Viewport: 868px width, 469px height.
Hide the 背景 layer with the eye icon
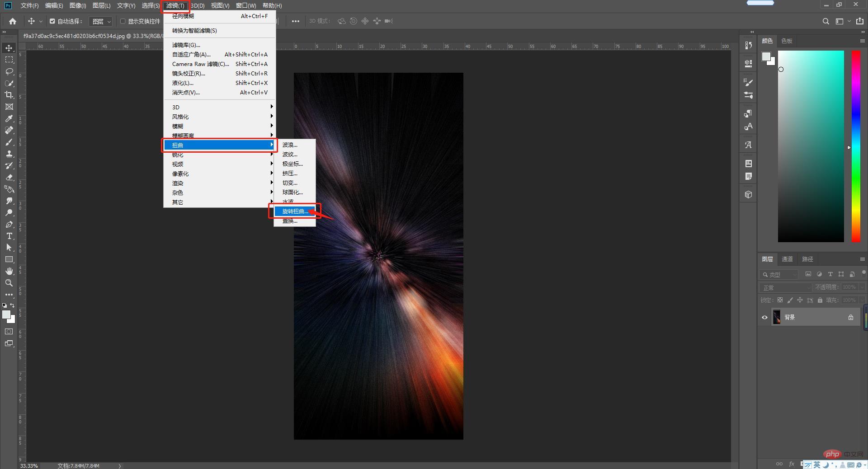[x=764, y=317]
